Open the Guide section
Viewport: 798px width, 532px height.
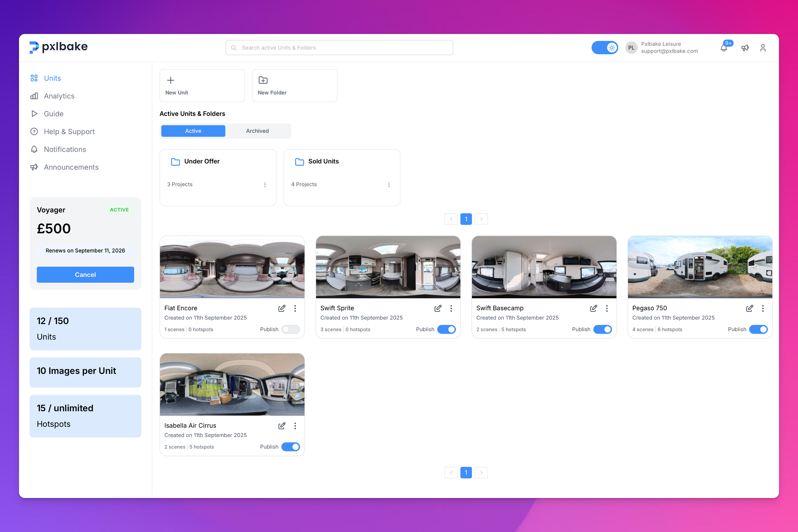pyautogui.click(x=54, y=114)
